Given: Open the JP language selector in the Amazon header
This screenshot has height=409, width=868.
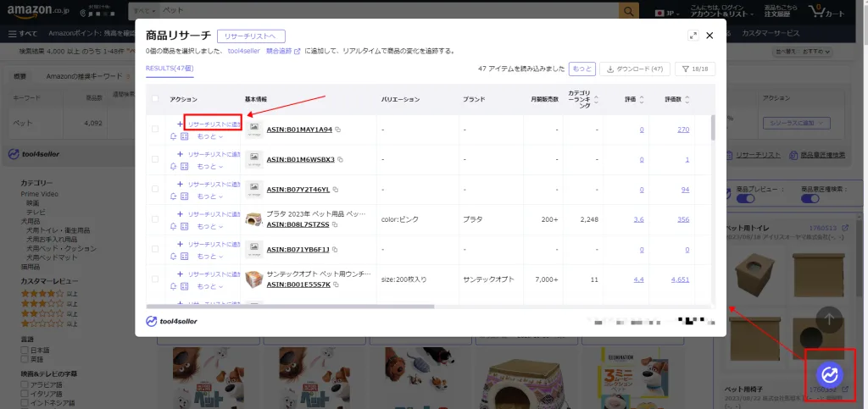Looking at the screenshot, I should 668,13.
